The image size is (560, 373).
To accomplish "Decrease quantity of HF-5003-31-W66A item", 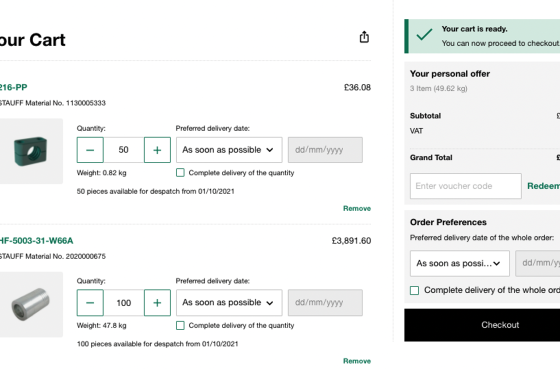I will 90,303.
